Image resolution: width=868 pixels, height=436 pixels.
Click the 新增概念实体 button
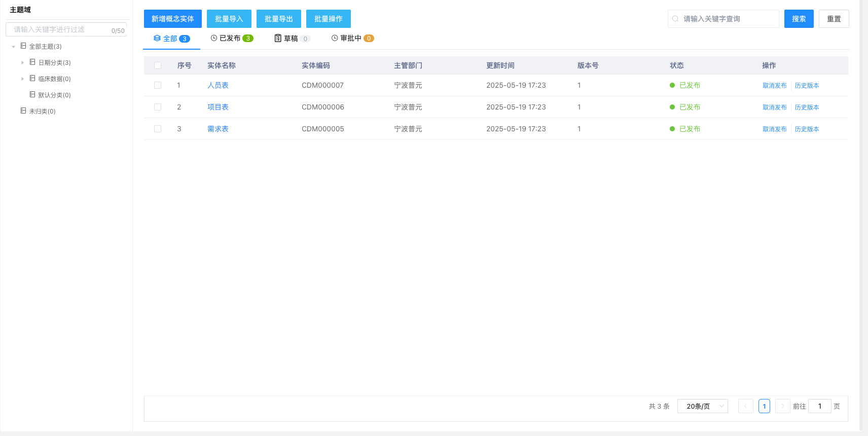(x=172, y=19)
